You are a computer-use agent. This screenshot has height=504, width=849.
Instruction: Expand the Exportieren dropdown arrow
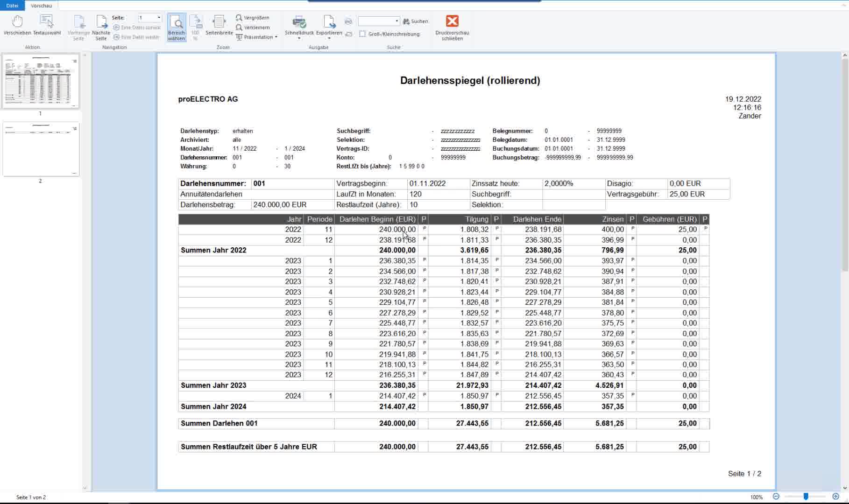click(329, 38)
